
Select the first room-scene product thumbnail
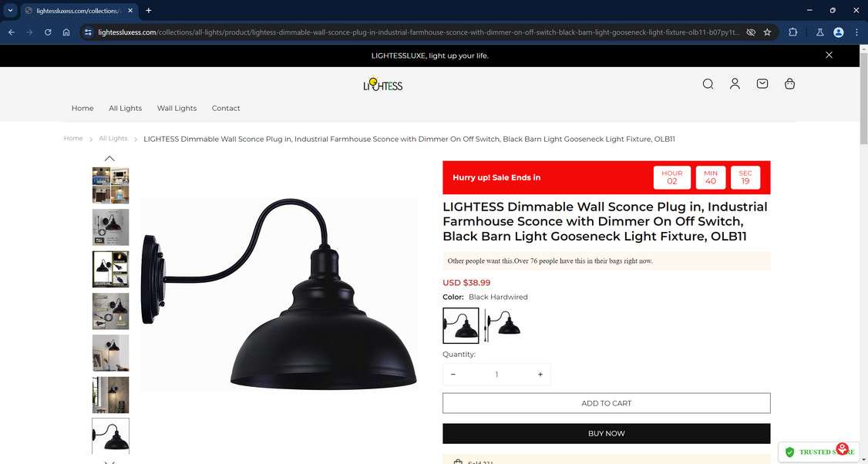111,186
